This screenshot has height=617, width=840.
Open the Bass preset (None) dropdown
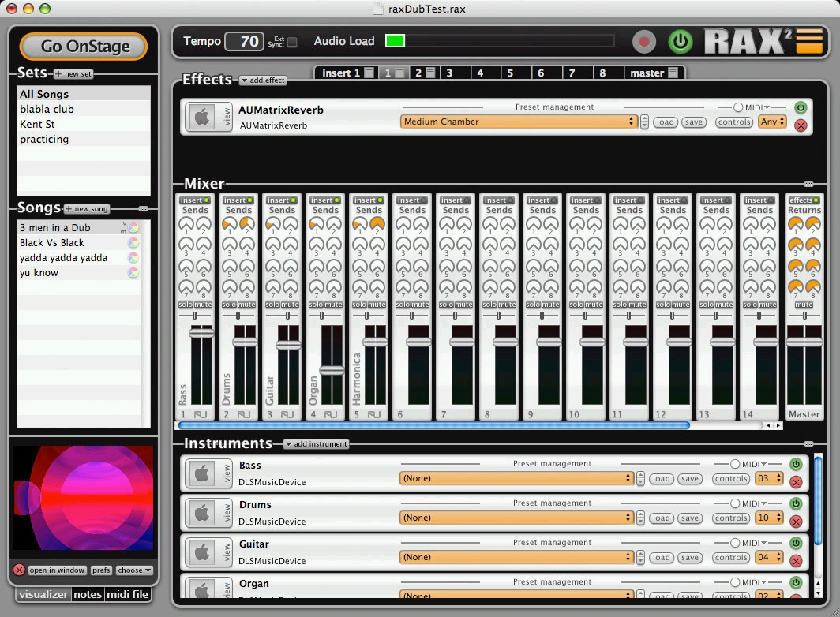(x=516, y=478)
